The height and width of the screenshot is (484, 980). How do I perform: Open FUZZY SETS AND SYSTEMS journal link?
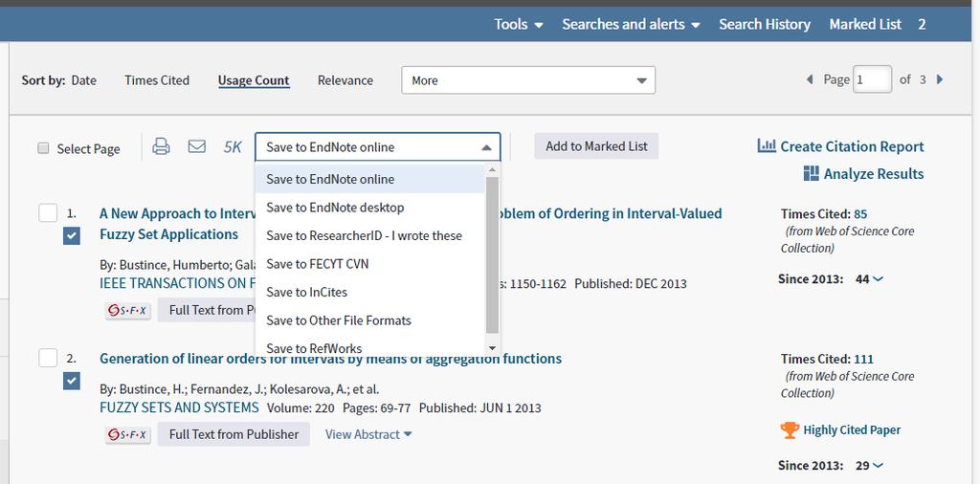pos(179,407)
